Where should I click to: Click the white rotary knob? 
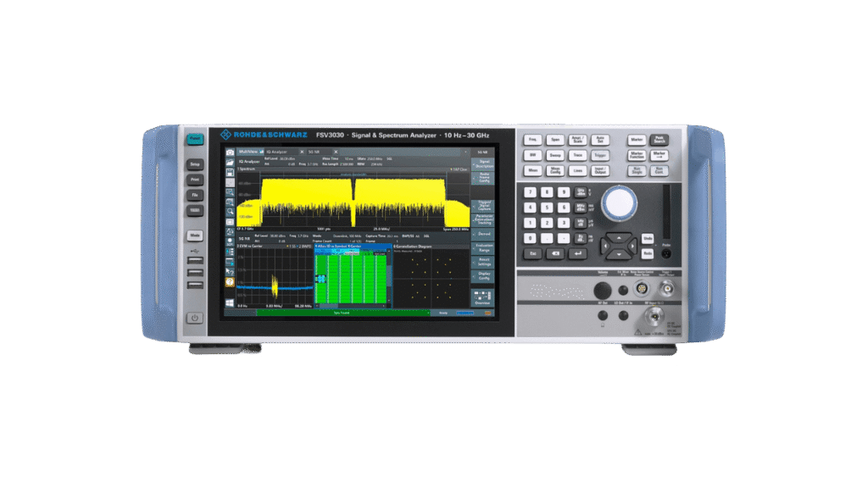[619, 201]
